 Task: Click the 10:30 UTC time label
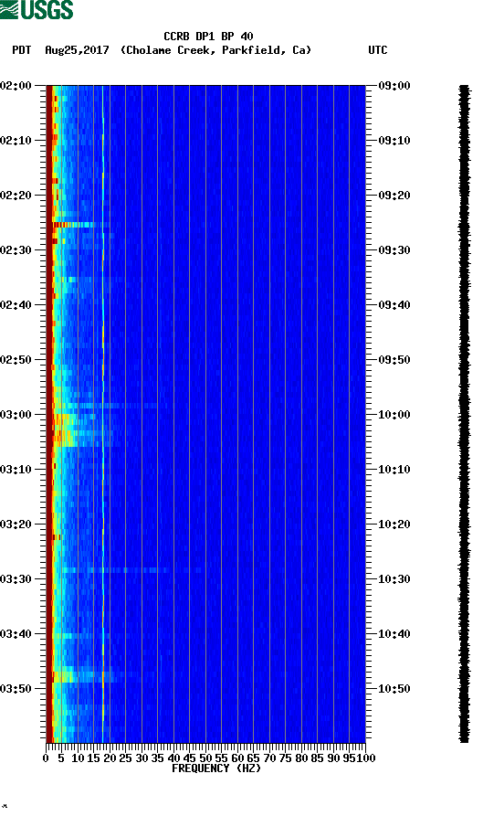(x=394, y=578)
